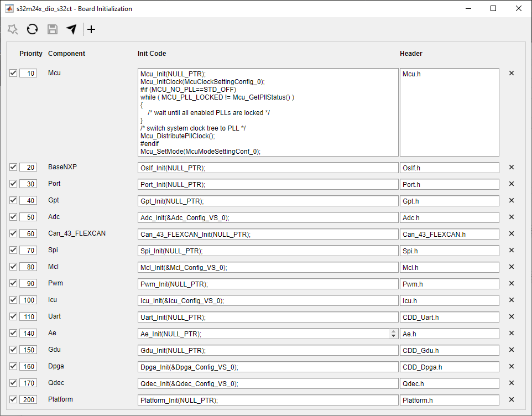Viewport: 532px width, 416px height.
Task: Disable the Qdec component checkbox
Action: point(13,383)
